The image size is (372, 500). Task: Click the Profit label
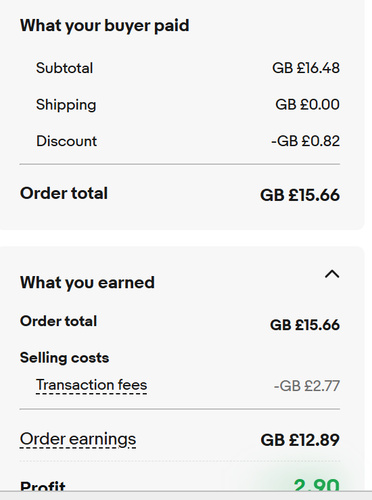tap(43, 486)
